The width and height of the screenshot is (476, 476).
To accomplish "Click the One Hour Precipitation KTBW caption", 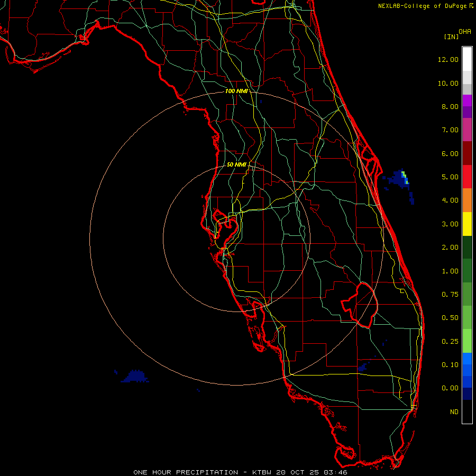I will click(x=240, y=472).
